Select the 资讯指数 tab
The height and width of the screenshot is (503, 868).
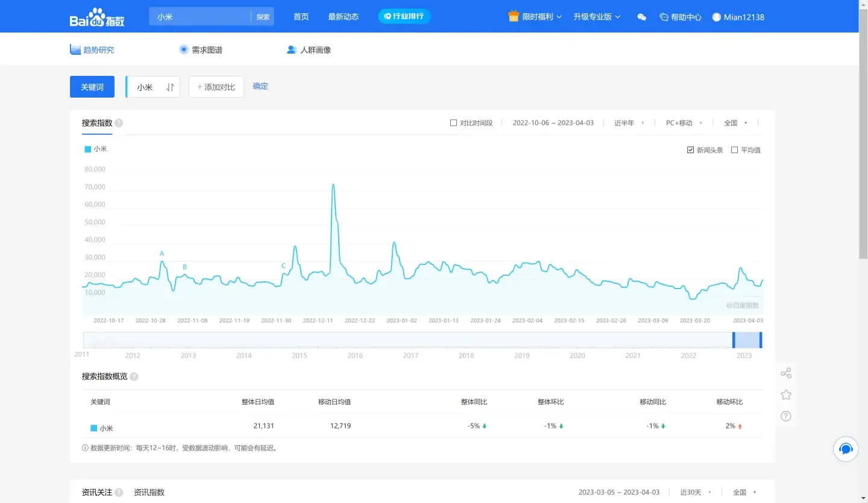click(149, 492)
